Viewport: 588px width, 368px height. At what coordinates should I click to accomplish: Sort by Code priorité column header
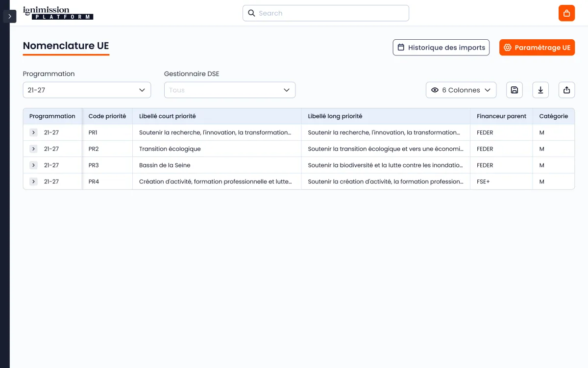tap(107, 116)
